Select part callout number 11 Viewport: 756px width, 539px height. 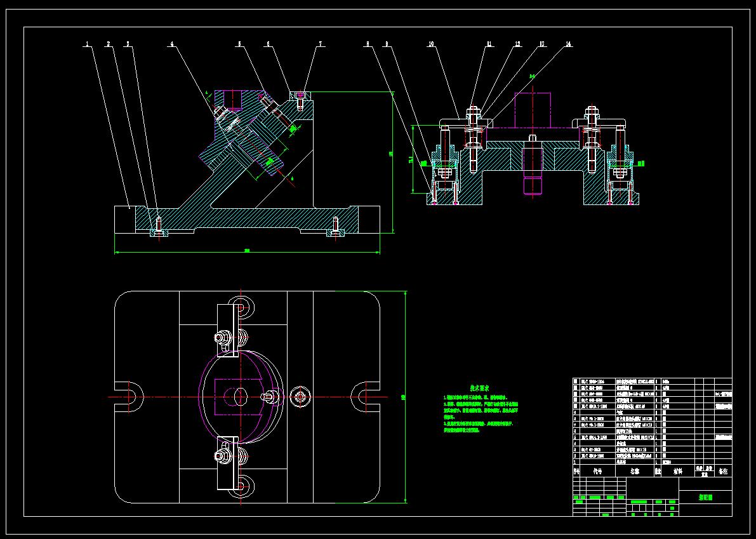pos(489,44)
